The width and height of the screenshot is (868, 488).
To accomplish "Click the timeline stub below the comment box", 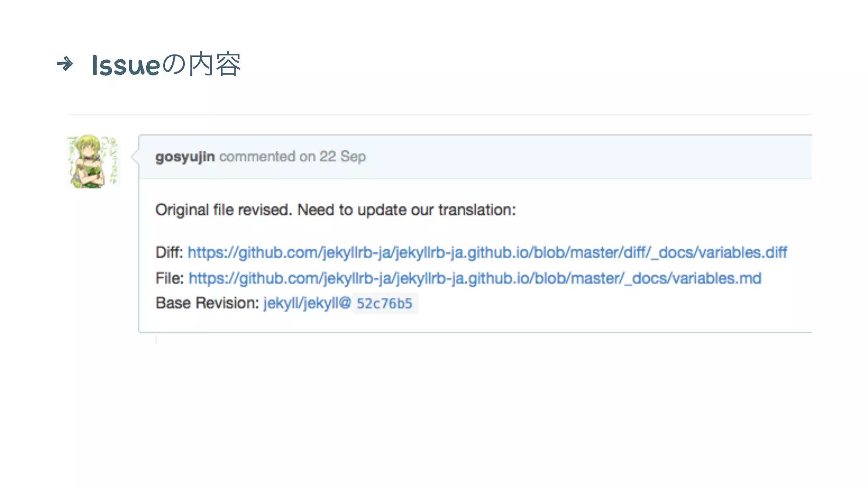I will coord(156,339).
